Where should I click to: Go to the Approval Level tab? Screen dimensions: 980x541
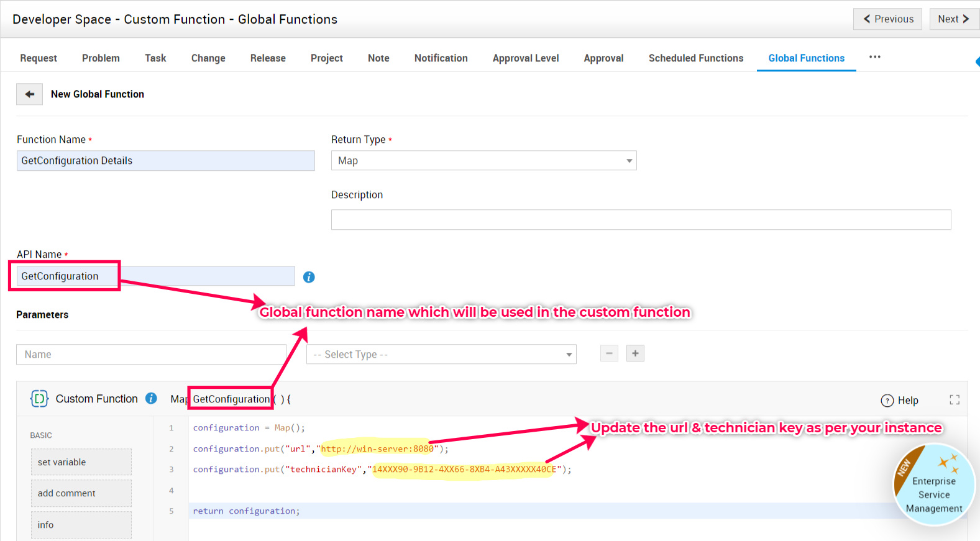pyautogui.click(x=525, y=58)
